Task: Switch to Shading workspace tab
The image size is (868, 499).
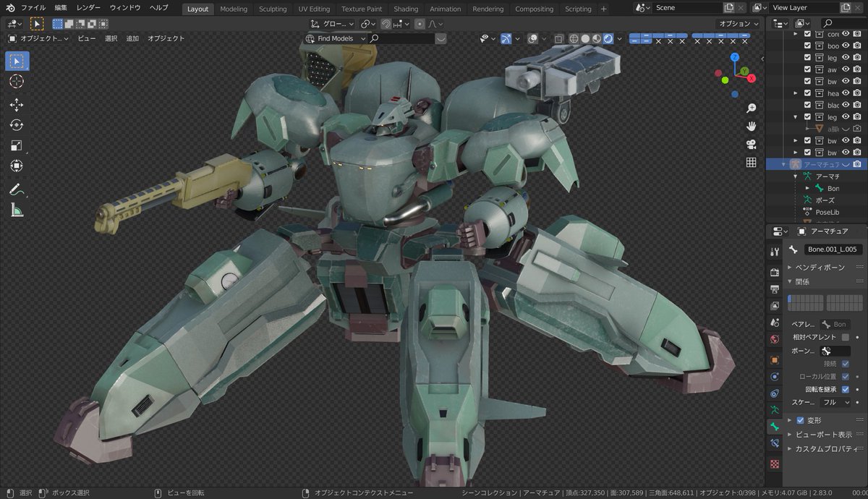Action: [406, 9]
